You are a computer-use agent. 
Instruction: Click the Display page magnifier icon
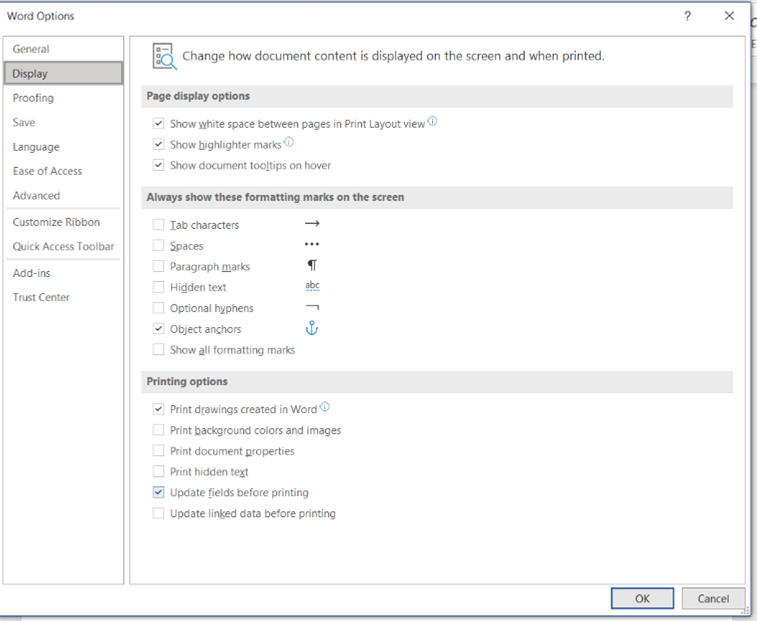coord(165,56)
